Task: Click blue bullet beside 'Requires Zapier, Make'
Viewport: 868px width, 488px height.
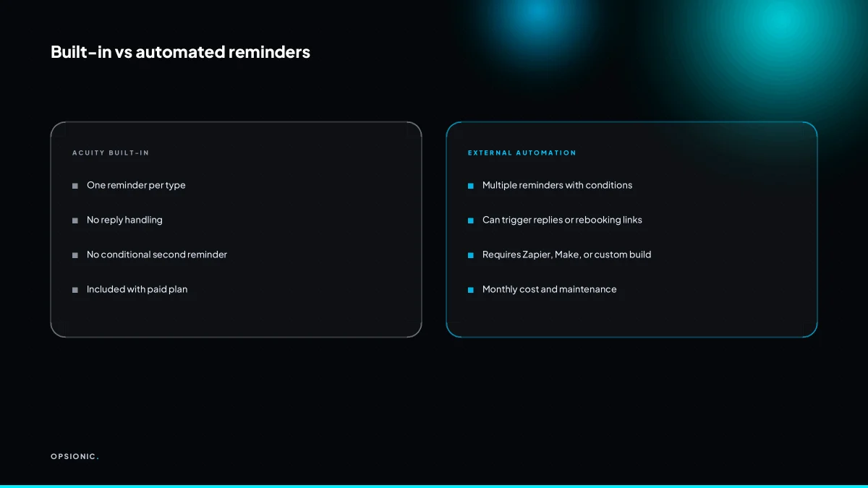Action: [x=471, y=256]
